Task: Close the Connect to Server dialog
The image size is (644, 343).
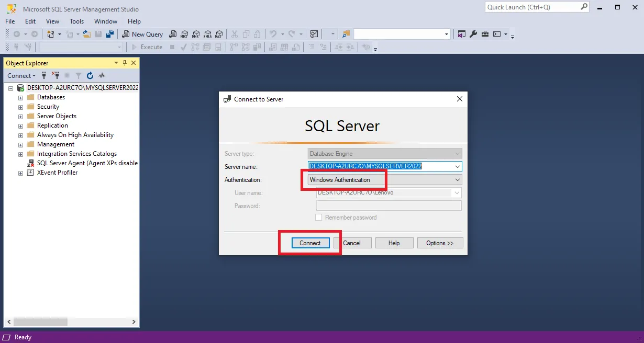Action: (460, 99)
